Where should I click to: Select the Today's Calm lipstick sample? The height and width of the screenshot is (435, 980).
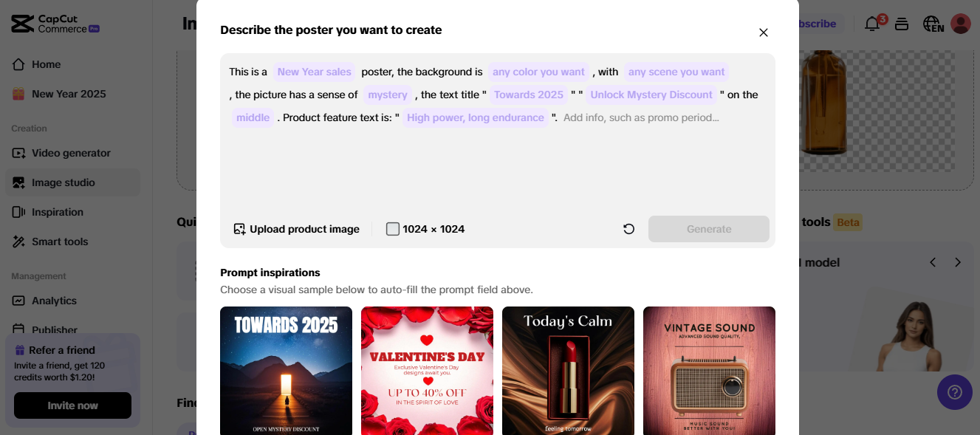click(x=568, y=371)
